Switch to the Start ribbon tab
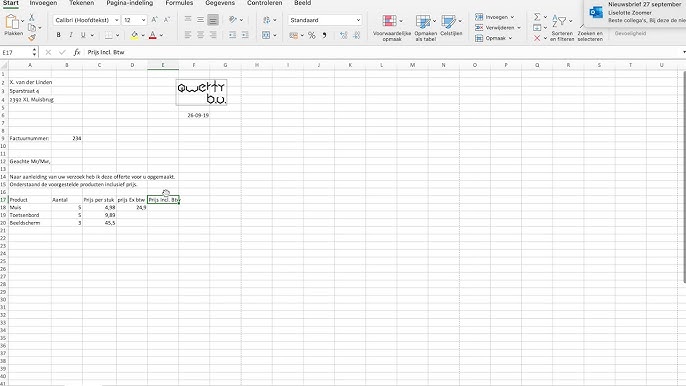Screen dimensions: 686x386 (10, 3)
